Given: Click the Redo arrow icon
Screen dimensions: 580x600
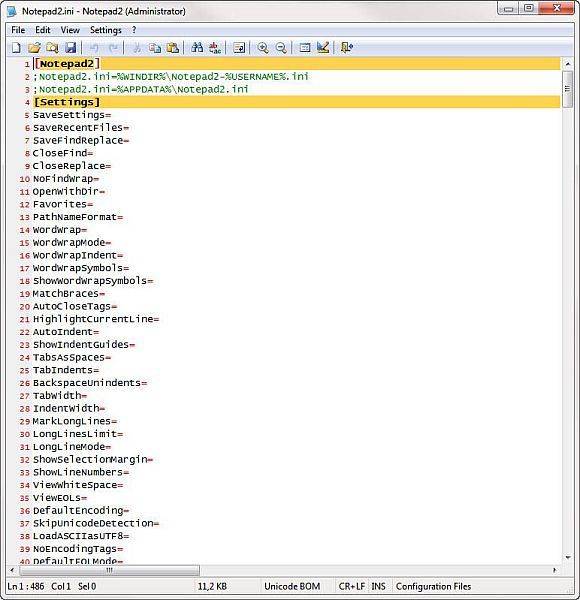Looking at the screenshot, I should [x=113, y=48].
